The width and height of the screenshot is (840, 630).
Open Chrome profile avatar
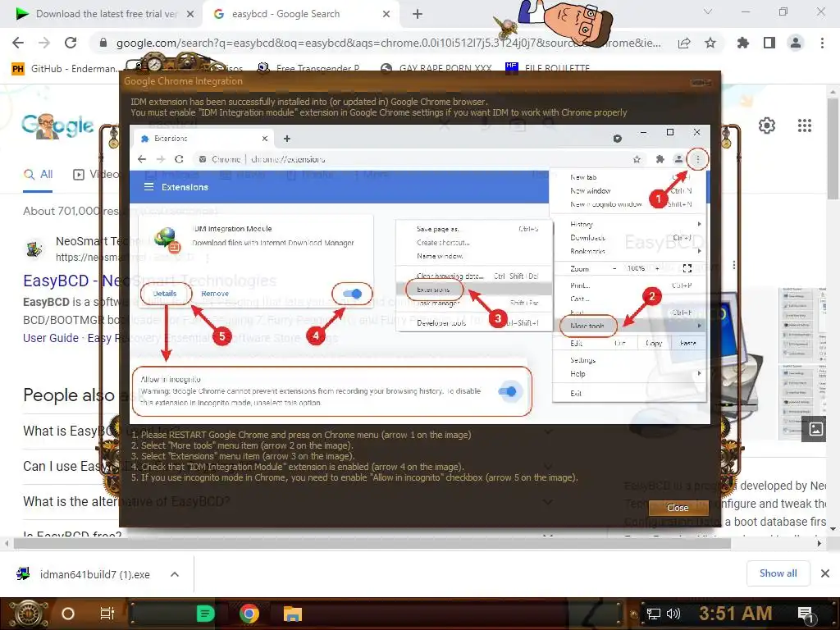point(796,43)
